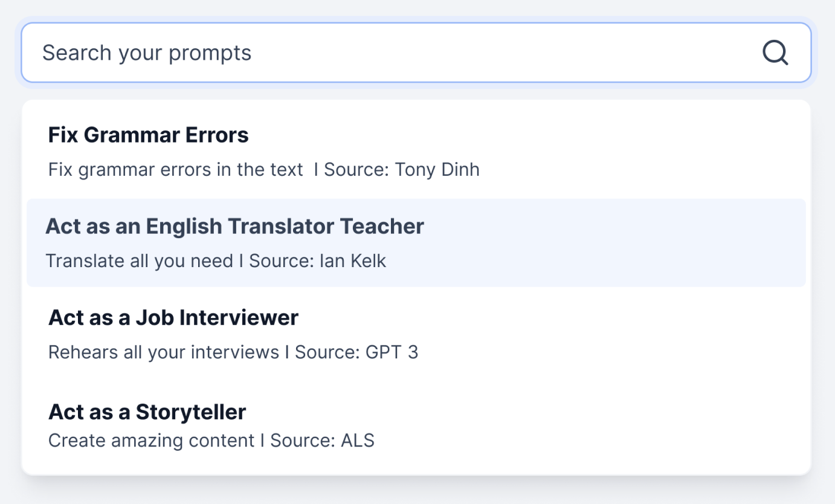Click the "Source: GPT 3" attribution
The image size is (835, 504).
click(x=356, y=352)
